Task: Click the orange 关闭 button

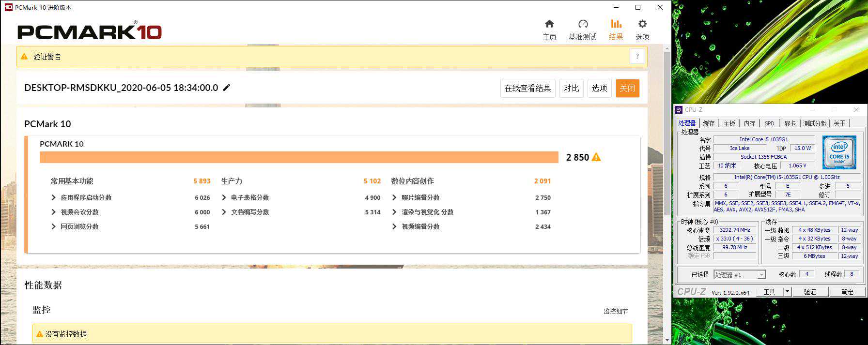Action: 627,88
